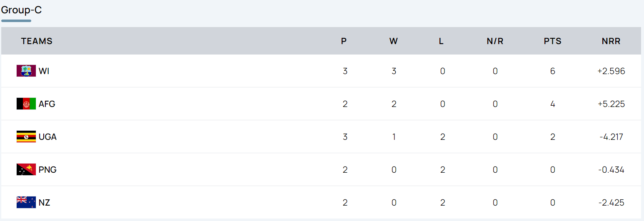Click Uganda NRR value -4.217
644x221 pixels.
pos(611,137)
